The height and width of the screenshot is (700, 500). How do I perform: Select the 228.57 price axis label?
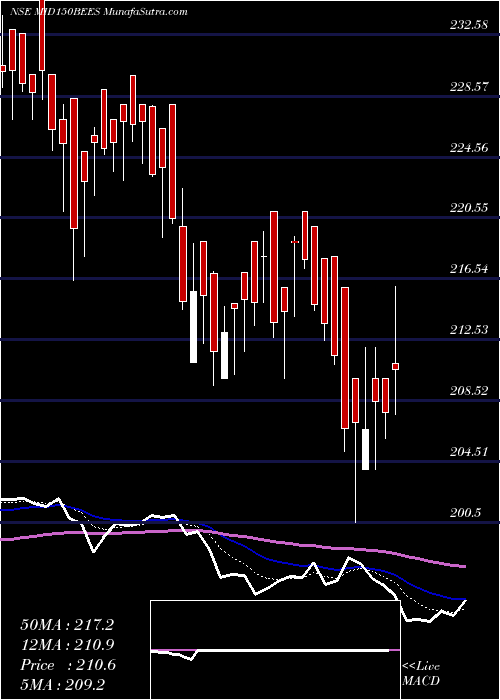(x=468, y=87)
